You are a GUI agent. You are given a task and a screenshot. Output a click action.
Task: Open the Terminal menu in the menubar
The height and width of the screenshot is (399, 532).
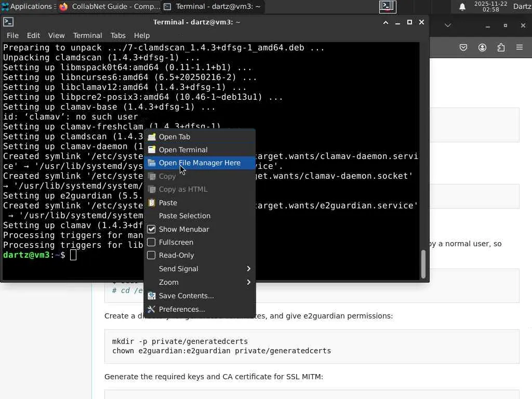click(87, 35)
